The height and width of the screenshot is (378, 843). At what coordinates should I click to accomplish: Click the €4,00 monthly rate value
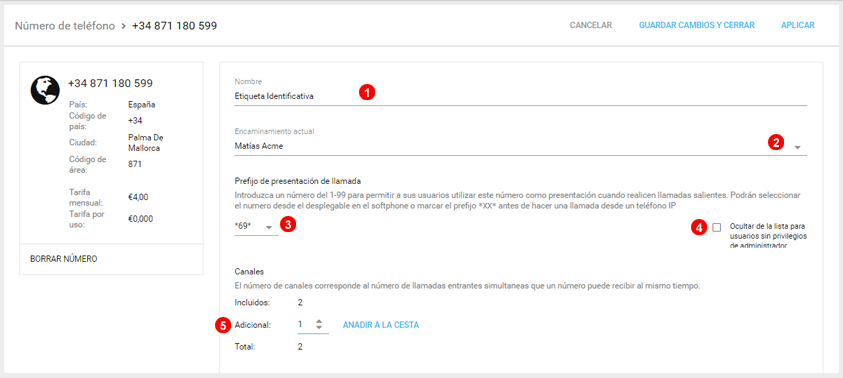[139, 197]
